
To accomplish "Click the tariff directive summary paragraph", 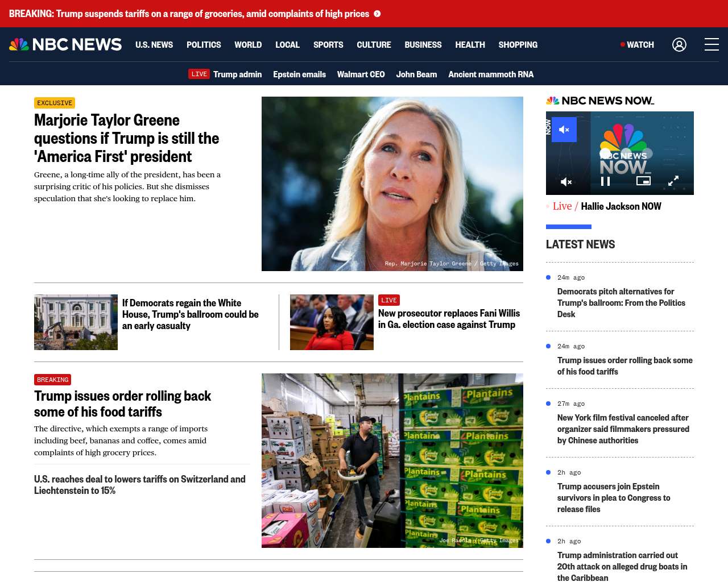I will tap(121, 440).
